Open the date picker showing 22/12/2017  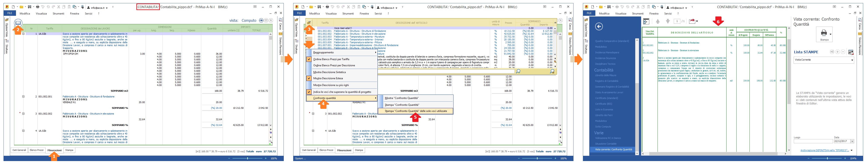852,141
